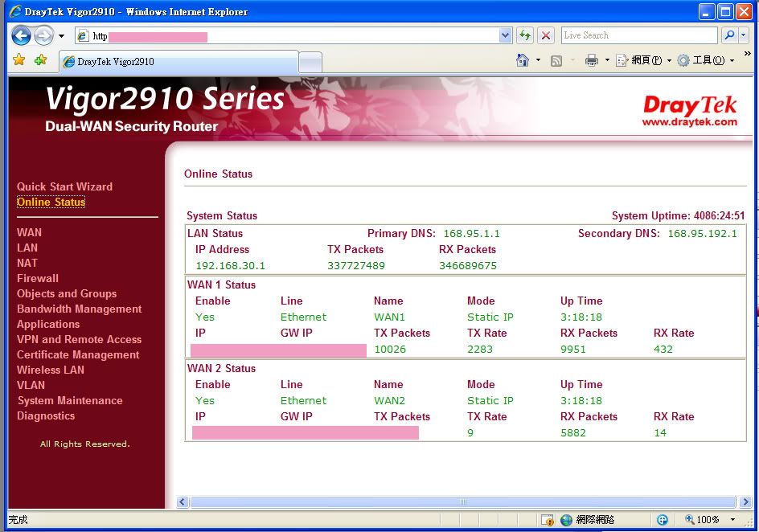Click the zoom magnifier 100% button
759x532 pixels.
click(701, 520)
